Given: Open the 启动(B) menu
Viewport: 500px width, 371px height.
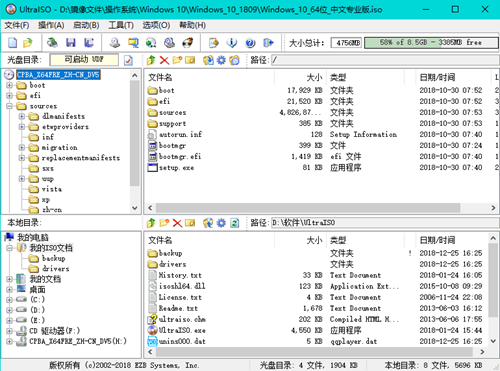Looking at the screenshot, I should 86,25.
